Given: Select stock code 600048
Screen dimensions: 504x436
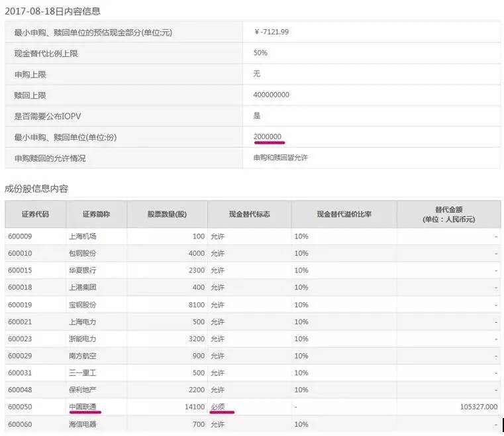Looking at the screenshot, I should click(20, 390).
